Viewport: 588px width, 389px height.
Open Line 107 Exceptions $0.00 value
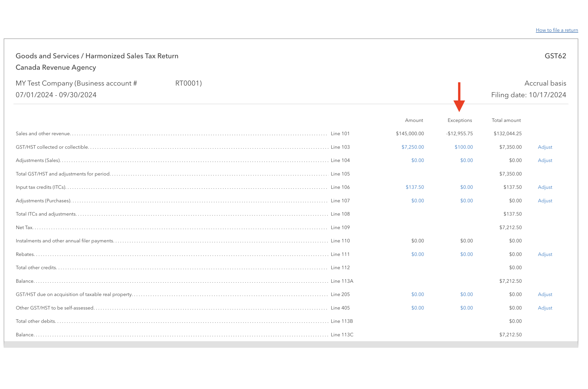tap(467, 201)
